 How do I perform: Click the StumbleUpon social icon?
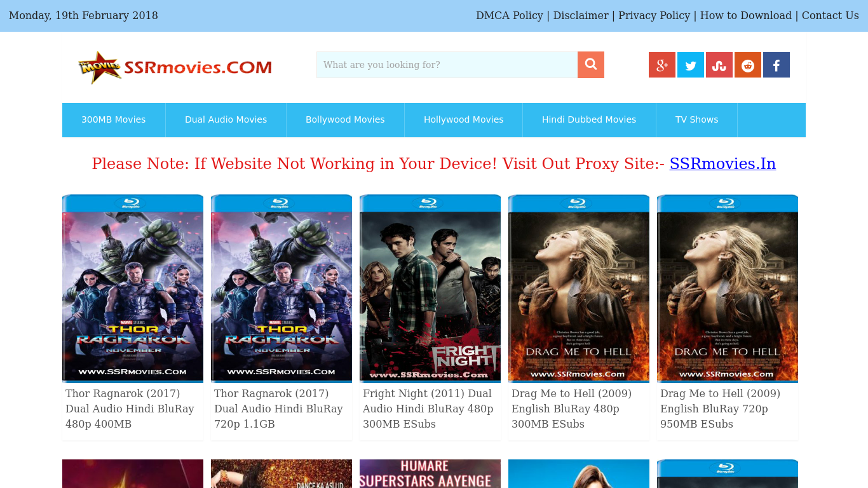tap(719, 65)
